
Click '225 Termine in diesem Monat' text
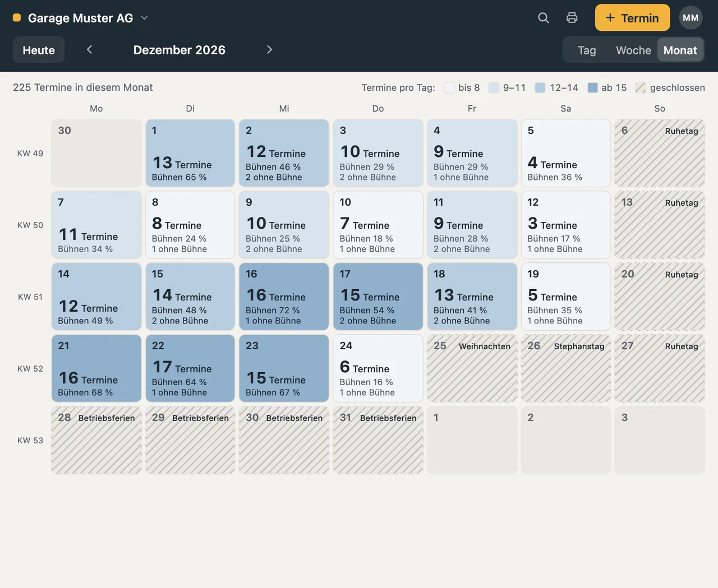[x=83, y=87]
